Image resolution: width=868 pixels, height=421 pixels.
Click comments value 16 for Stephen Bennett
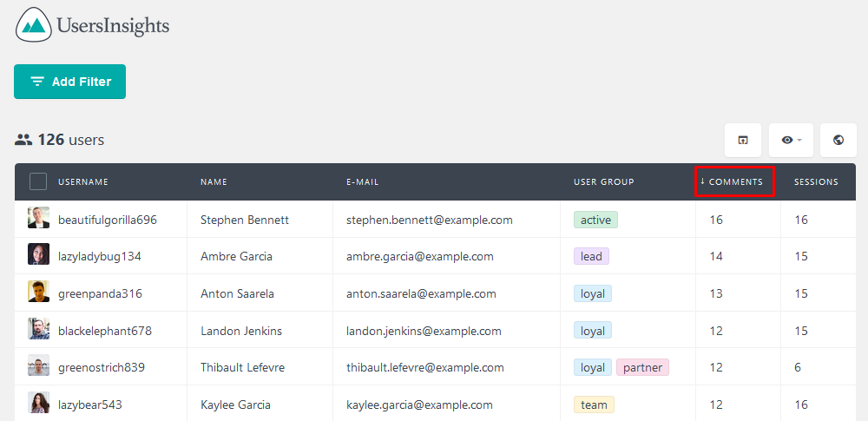[716, 220]
